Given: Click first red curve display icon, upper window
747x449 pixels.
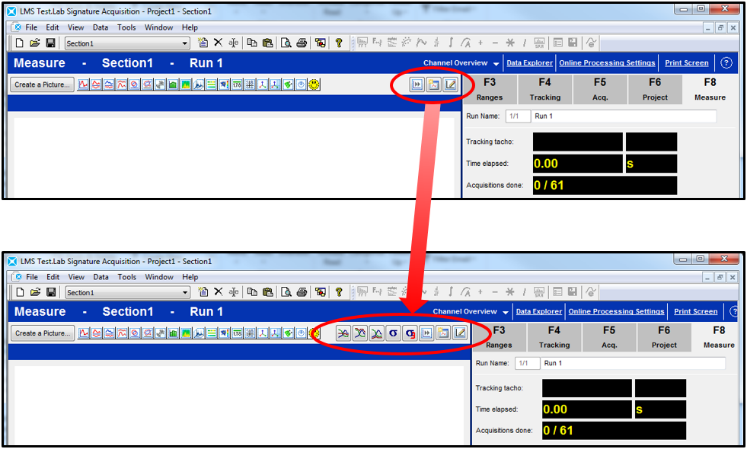Looking at the screenshot, I should tap(83, 85).
